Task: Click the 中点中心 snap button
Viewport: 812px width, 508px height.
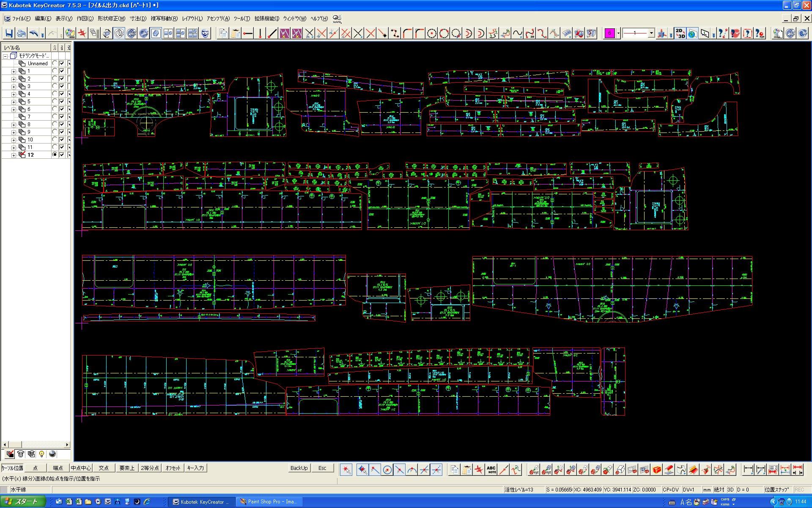Action: coord(81,468)
